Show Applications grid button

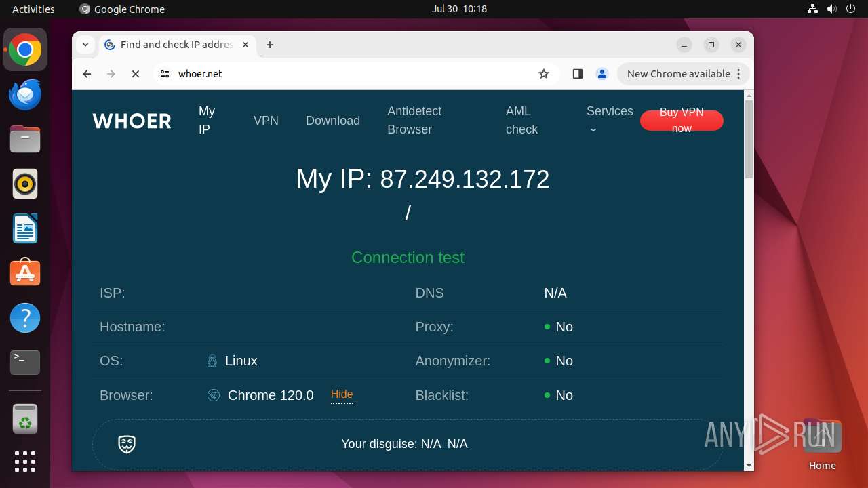point(25,462)
